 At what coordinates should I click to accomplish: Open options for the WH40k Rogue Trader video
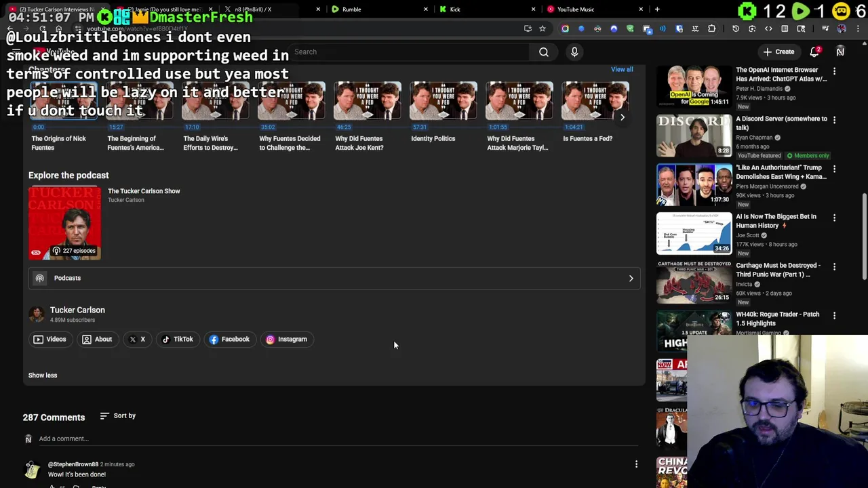pos(834,315)
